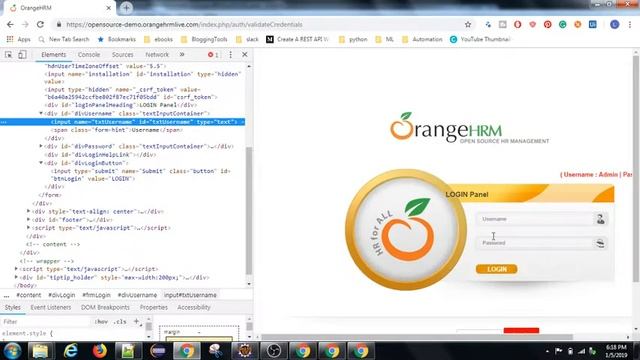
Task: Expand the script node below the footer div
Action: (28, 227)
